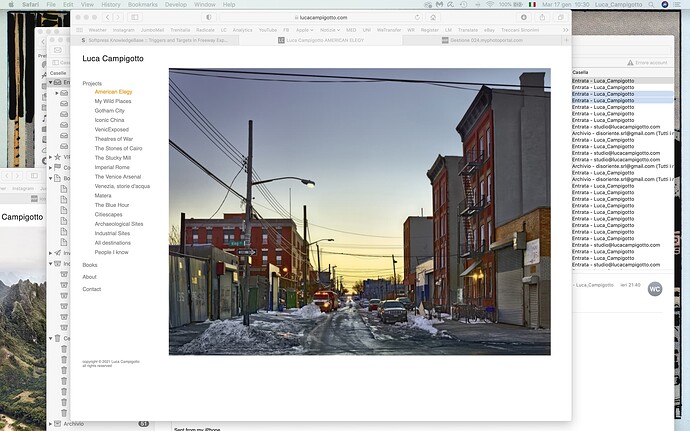The image size is (690, 431).
Task: Click the lucacampigotto.com address field
Action: click(x=323, y=17)
